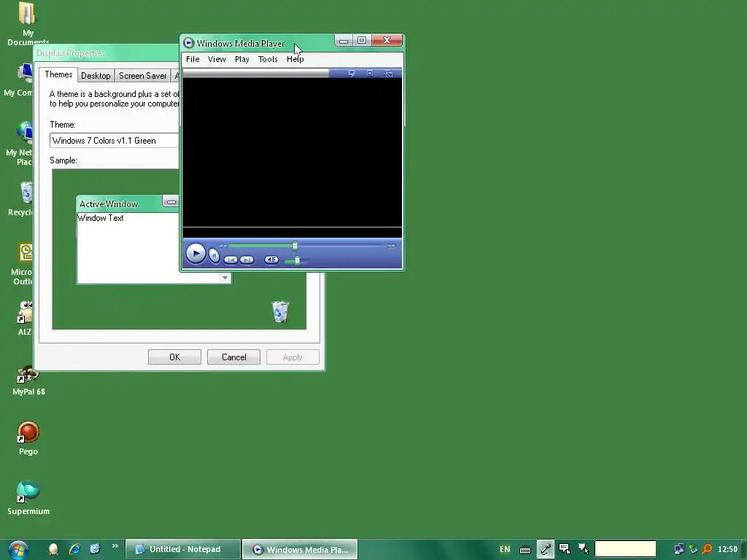Click the seek slider handle in Media Player
Image resolution: width=747 pixels, height=560 pixels.
[295, 246]
